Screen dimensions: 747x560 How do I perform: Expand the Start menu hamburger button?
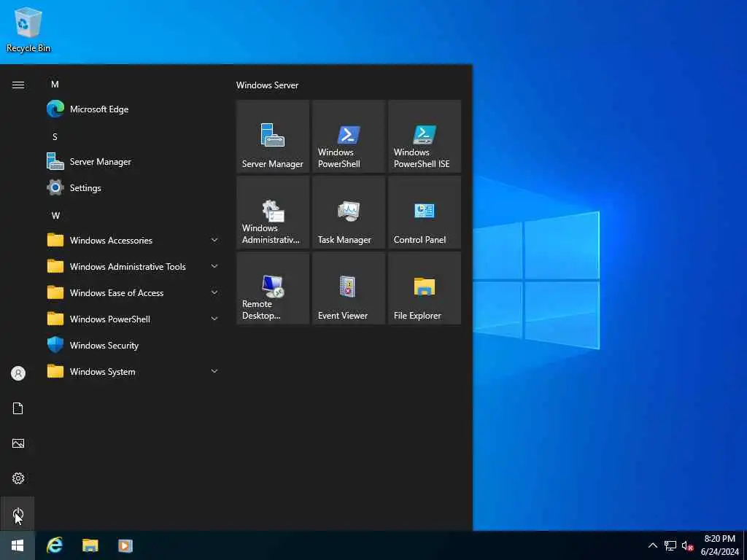[18, 85]
